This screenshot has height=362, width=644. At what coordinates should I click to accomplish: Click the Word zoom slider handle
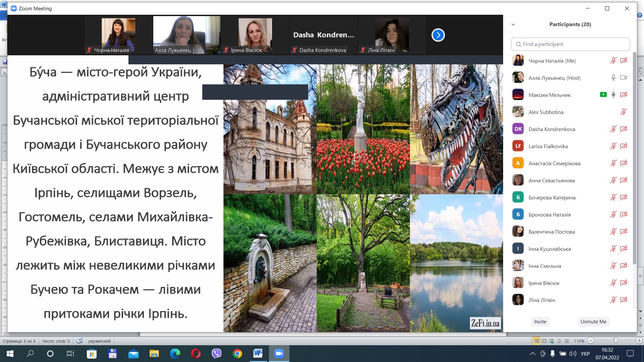pyautogui.click(x=615, y=341)
